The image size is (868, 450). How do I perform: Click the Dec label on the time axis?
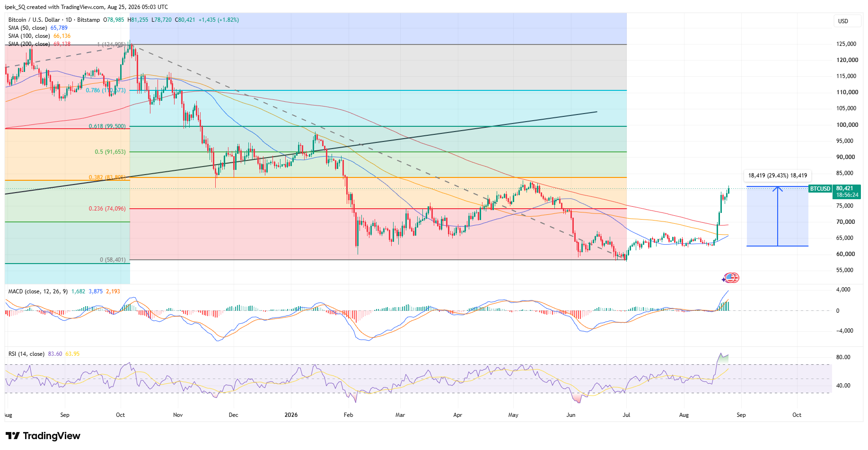[233, 415]
